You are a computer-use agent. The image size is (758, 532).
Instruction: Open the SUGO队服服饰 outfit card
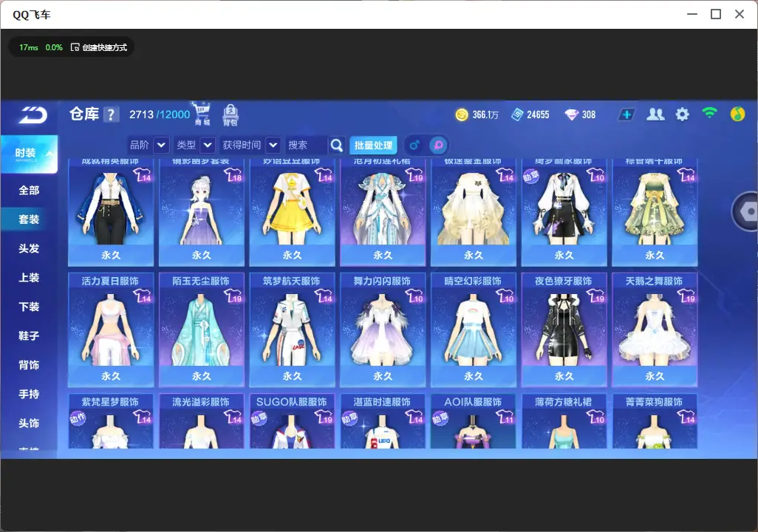[x=292, y=421]
